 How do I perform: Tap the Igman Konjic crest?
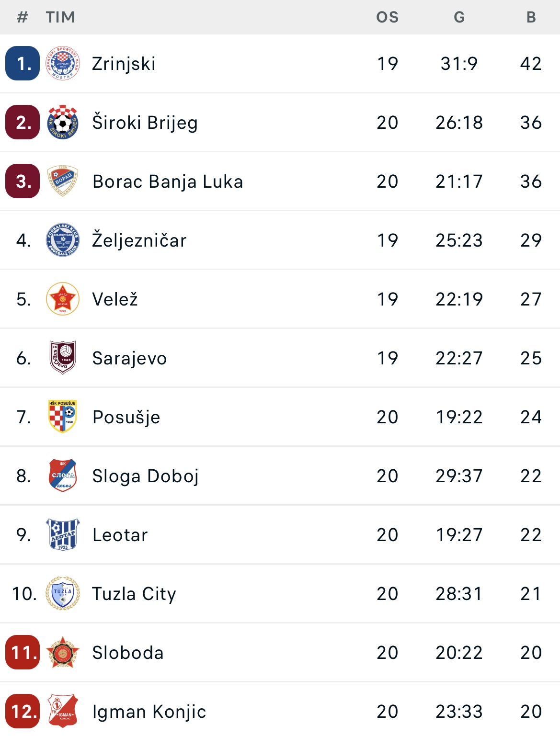tap(63, 711)
